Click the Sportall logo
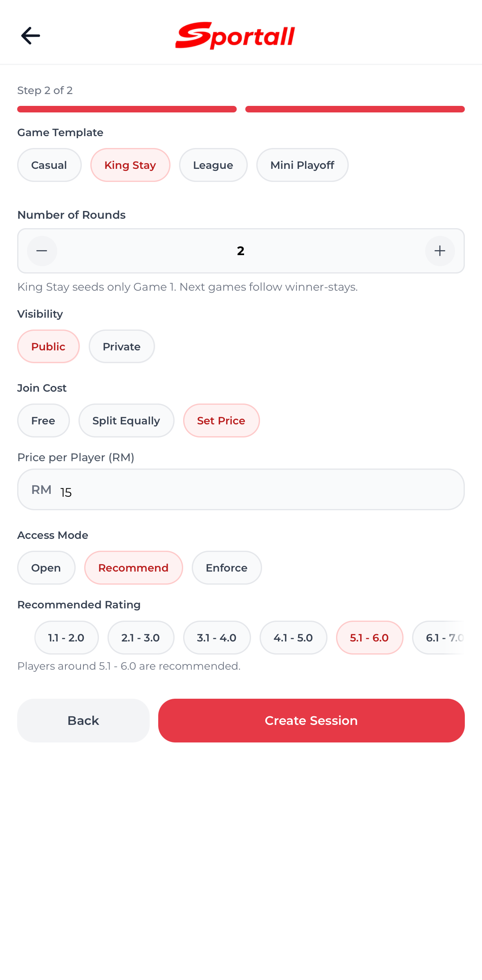This screenshot has height=980, width=482. click(235, 35)
